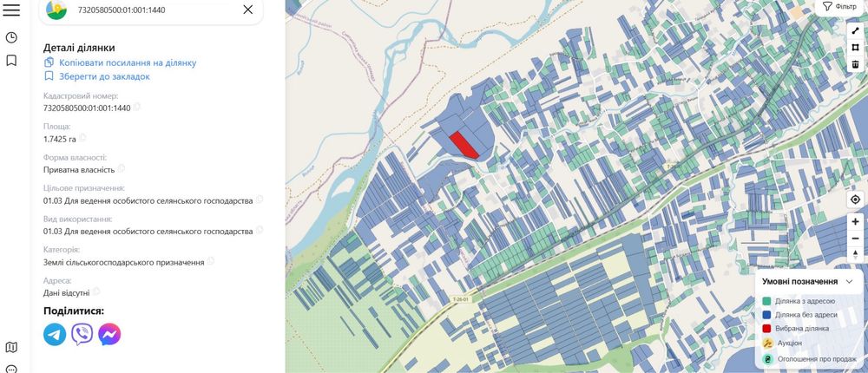Click the Деталі ділянки heading
Image resolution: width=868 pixels, height=373 pixels.
(79, 49)
